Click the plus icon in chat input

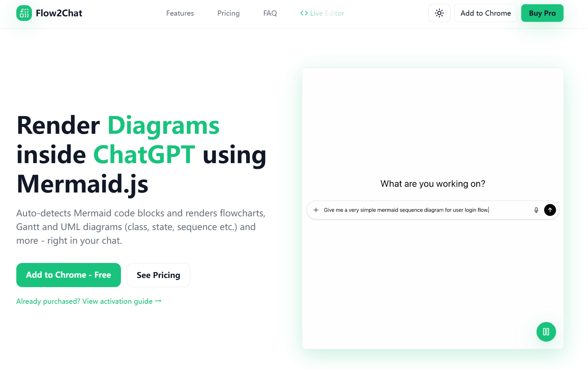(316, 210)
